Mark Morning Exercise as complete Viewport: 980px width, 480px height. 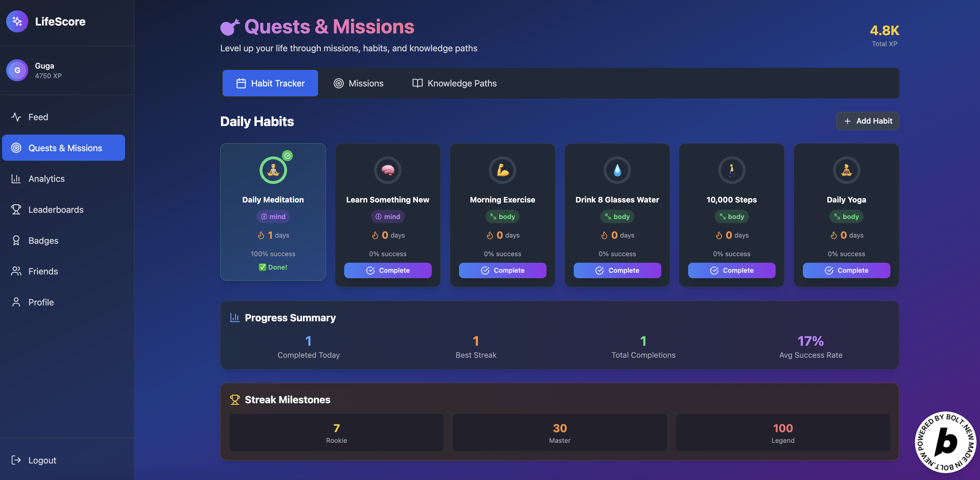tap(502, 270)
